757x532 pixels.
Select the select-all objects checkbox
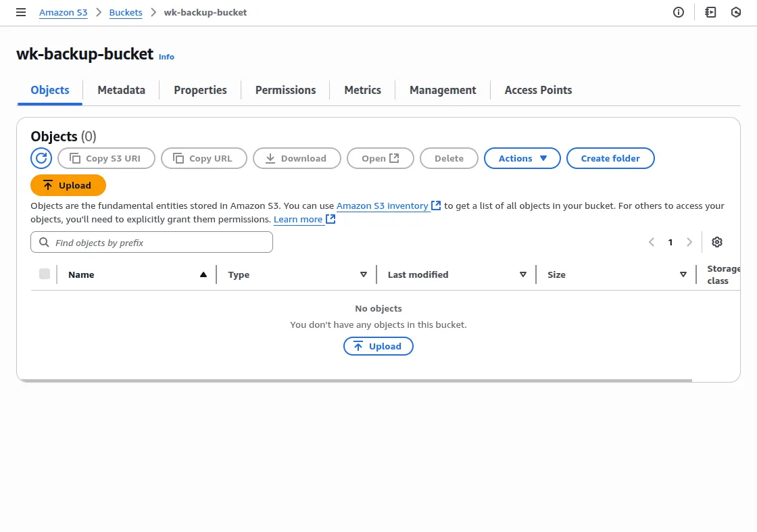coord(45,274)
